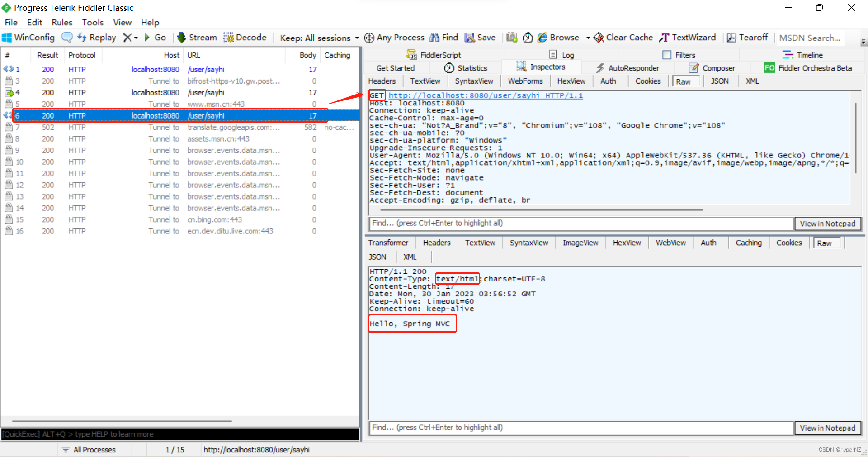
Task: Switch to the FiddlerScript tab
Action: click(x=434, y=55)
